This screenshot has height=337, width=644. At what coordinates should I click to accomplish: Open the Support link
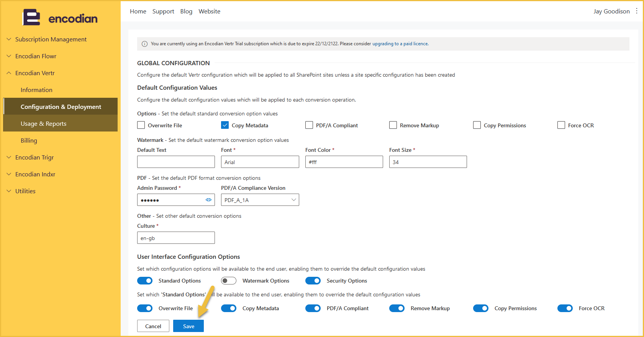pos(163,12)
